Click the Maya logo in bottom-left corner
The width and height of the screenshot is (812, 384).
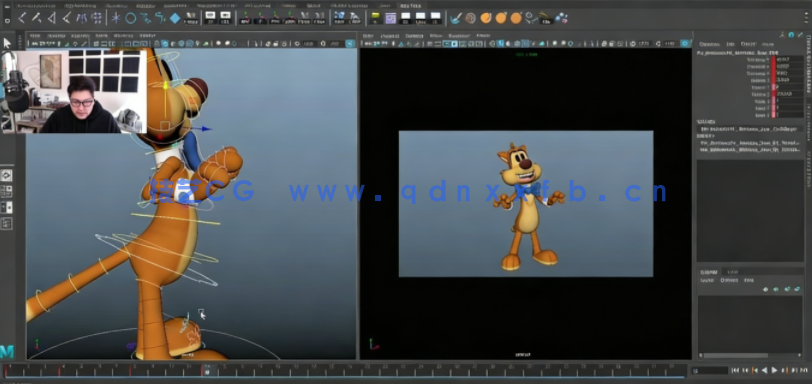click(7, 351)
